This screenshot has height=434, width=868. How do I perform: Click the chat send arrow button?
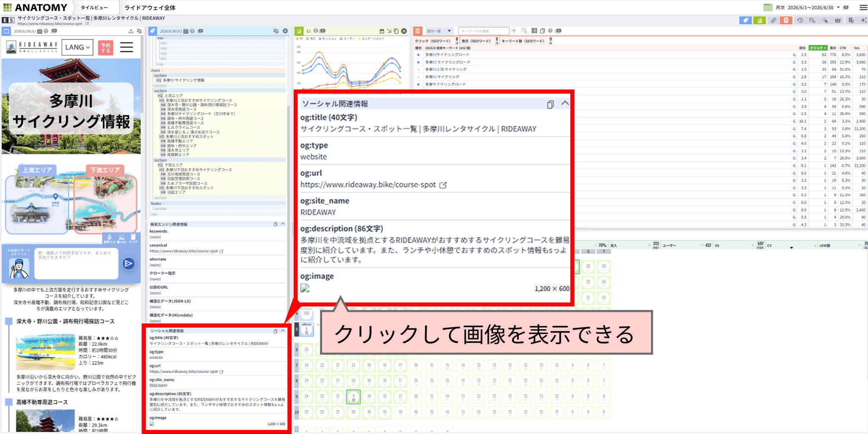click(128, 264)
